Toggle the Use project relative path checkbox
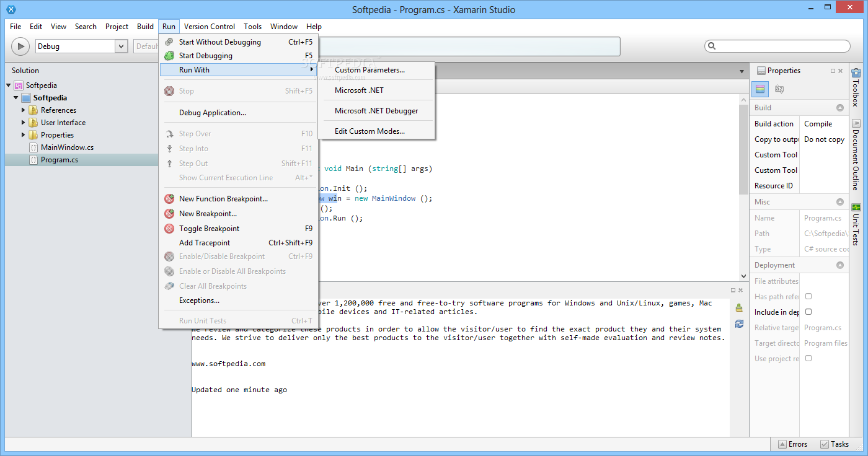The height and width of the screenshot is (456, 868). (x=808, y=359)
